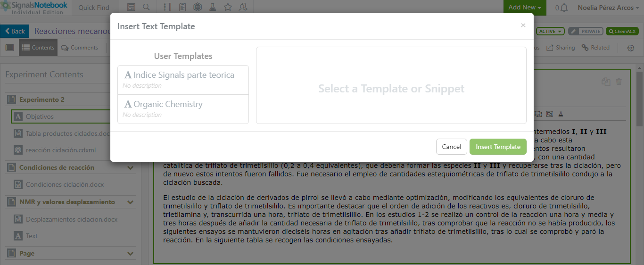Open the Add New dropdown menu
Image resolution: width=644 pixels, height=265 pixels.
tap(525, 8)
